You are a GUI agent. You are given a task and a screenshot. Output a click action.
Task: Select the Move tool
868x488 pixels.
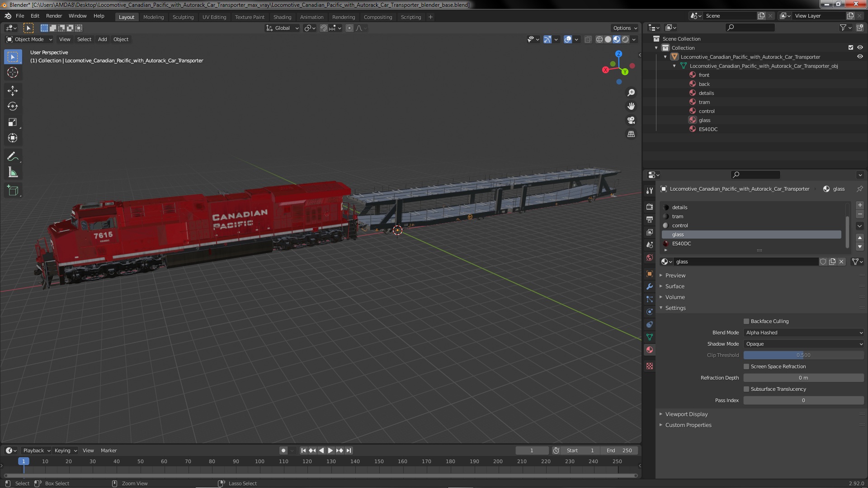coord(13,91)
